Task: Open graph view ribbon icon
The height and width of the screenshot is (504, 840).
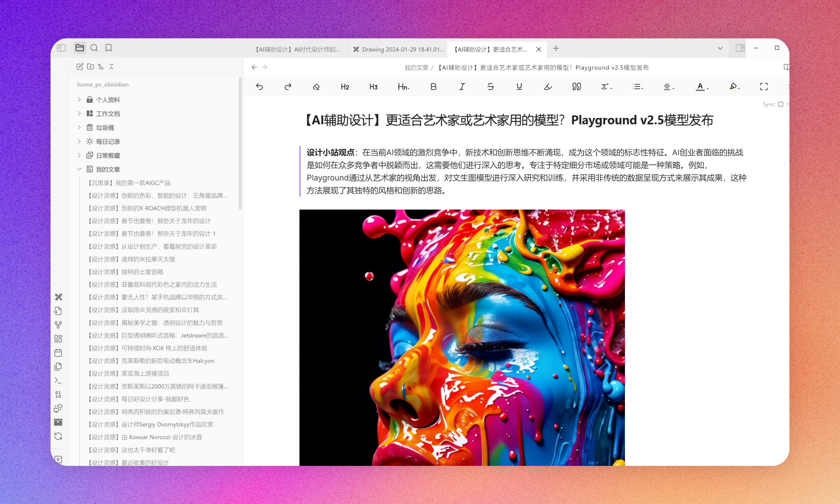Action: click(58, 325)
